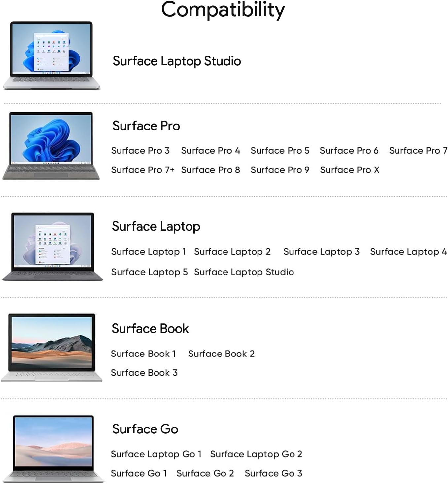Screen dimensions: 448x484
Task: Select the Surface Pro tablet image
Action: [51, 146]
